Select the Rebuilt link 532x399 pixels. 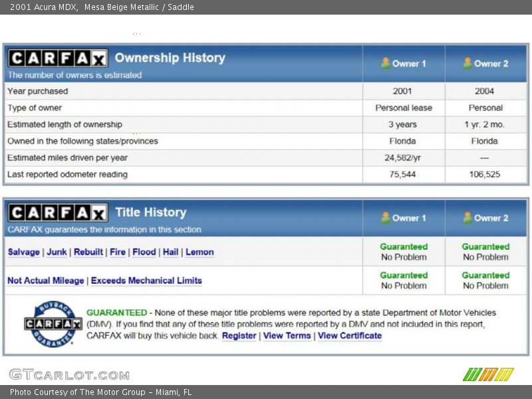coord(88,252)
